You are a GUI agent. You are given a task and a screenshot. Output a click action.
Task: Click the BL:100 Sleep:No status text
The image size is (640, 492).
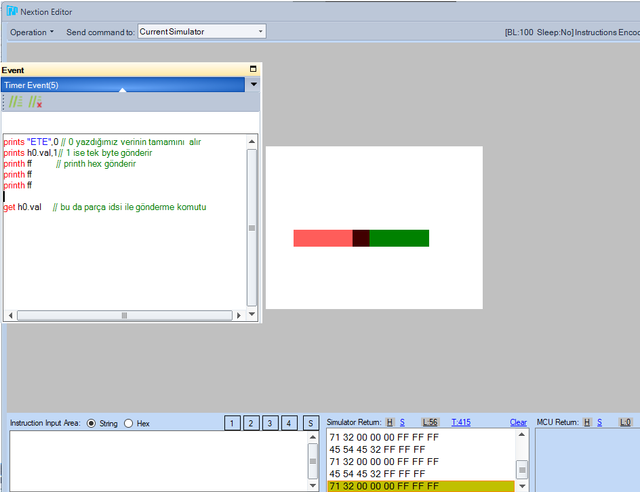coord(539,32)
